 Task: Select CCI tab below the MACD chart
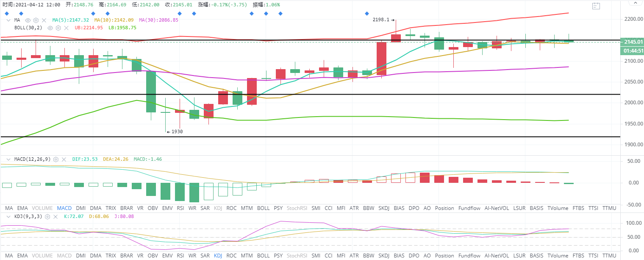[x=329, y=208]
